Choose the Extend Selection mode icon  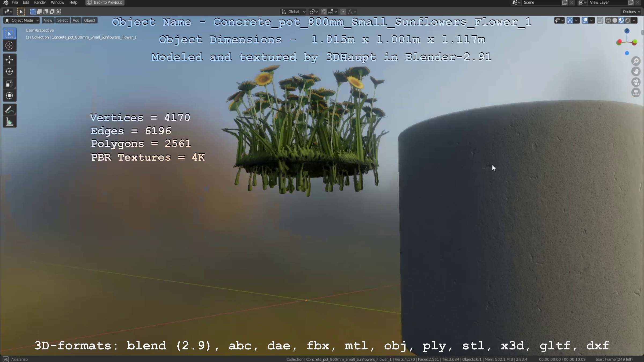tap(39, 12)
